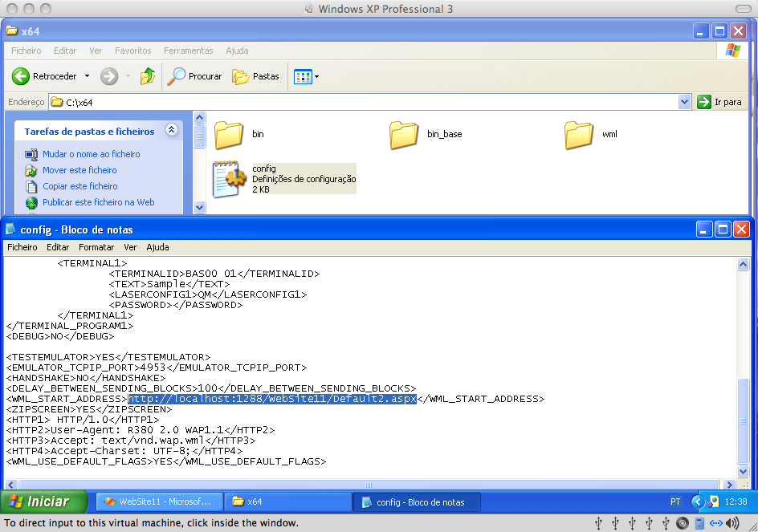Open Ver menu in Notepad
Image resolution: width=758 pixels, height=532 pixels.
(x=130, y=247)
